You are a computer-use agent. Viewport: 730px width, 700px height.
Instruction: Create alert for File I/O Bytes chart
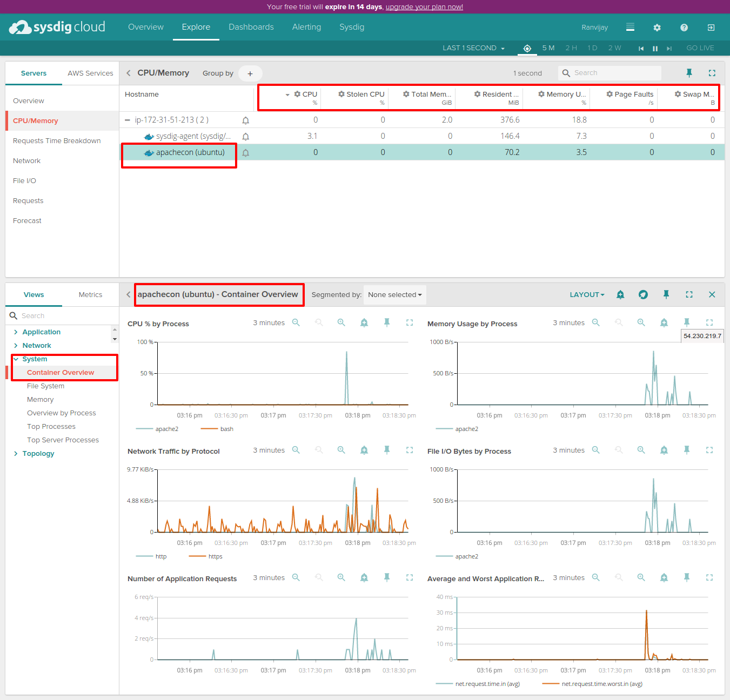[664, 450]
